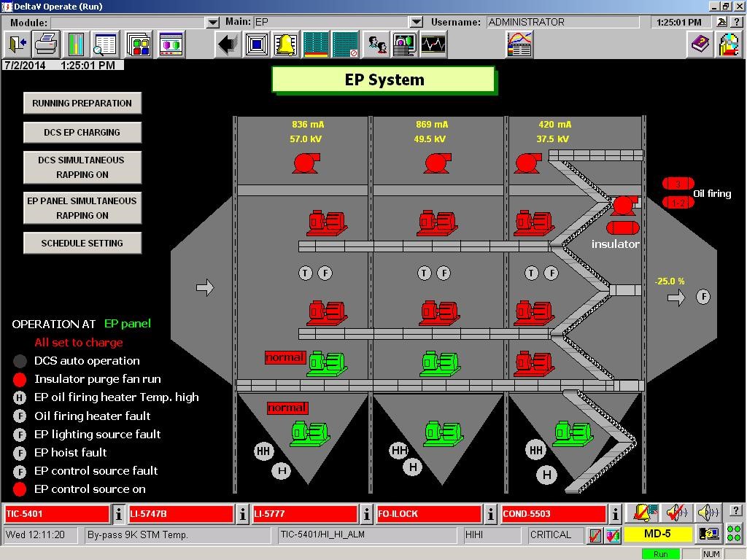Image resolution: width=747 pixels, height=560 pixels.
Task: Open info for TIC-5401 alarm
Action: click(119, 514)
